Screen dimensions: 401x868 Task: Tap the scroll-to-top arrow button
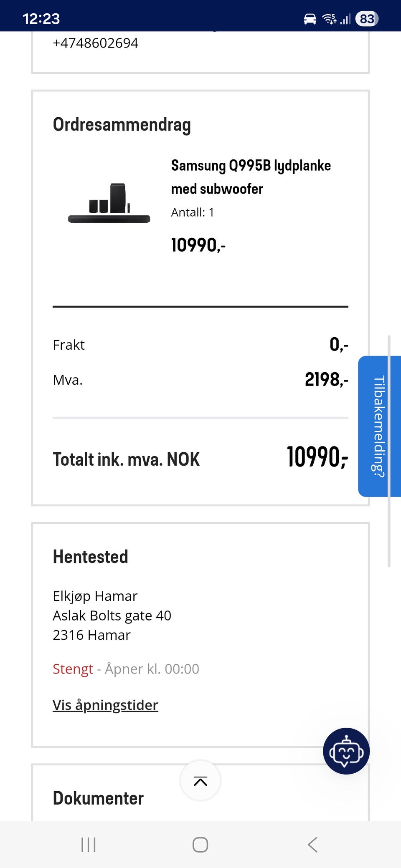coord(200,781)
